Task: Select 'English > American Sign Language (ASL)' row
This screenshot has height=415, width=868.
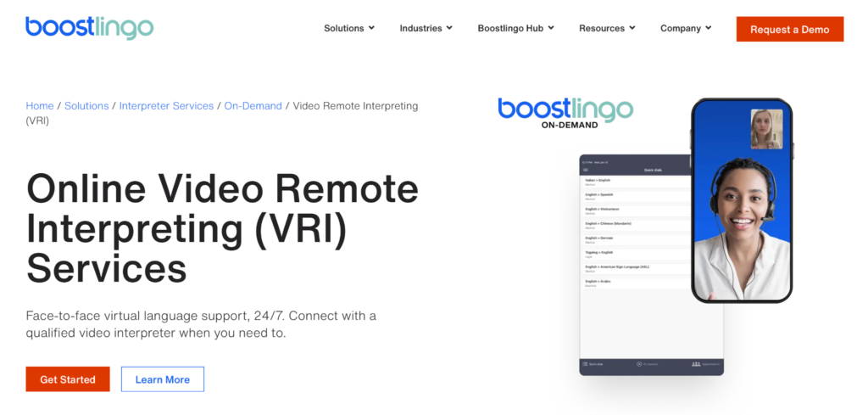Action: click(x=636, y=268)
